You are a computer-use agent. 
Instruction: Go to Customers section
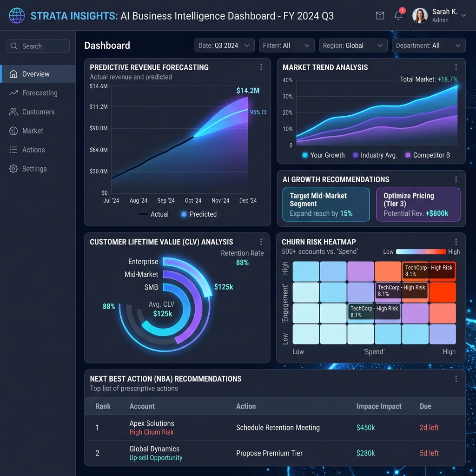38,112
